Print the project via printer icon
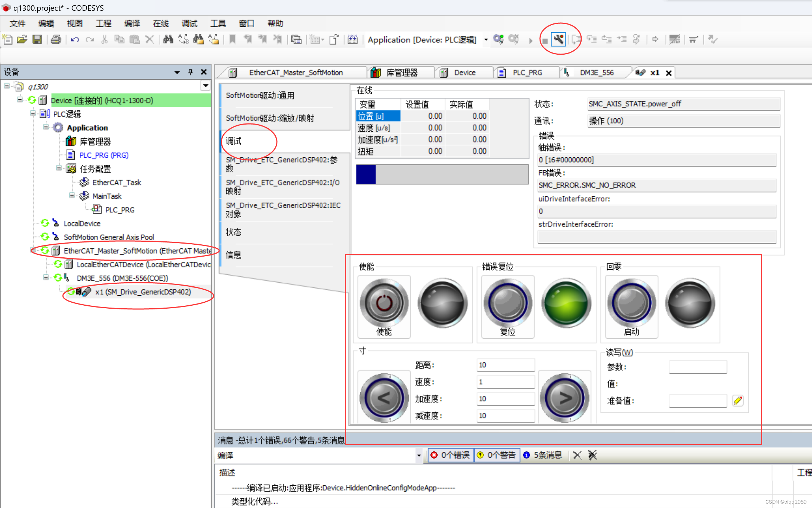Viewport: 812px width, 508px height. [56, 40]
